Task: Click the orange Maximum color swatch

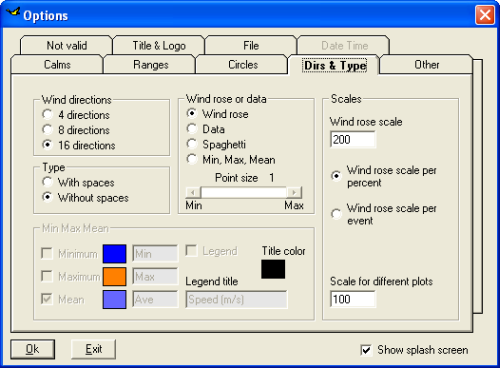Action: (115, 276)
